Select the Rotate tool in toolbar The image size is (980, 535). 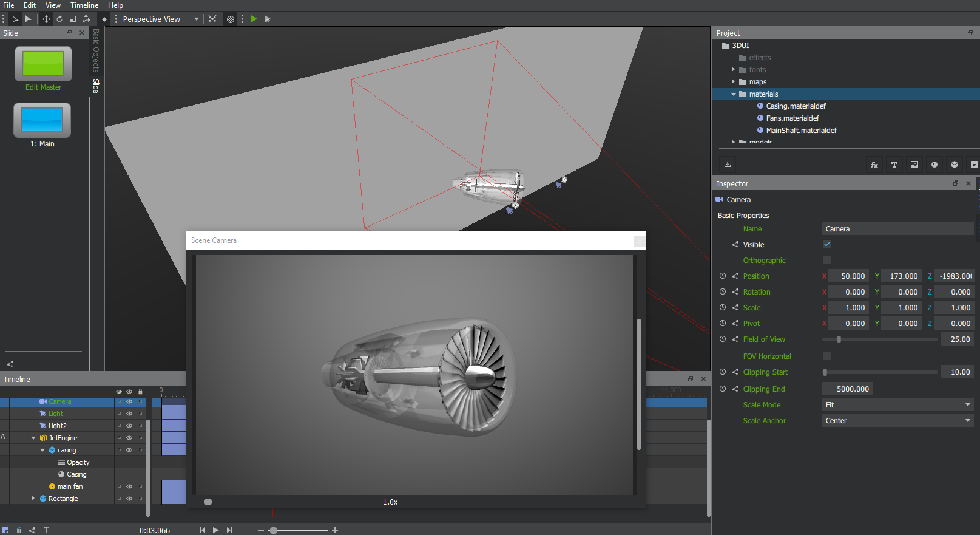point(59,19)
